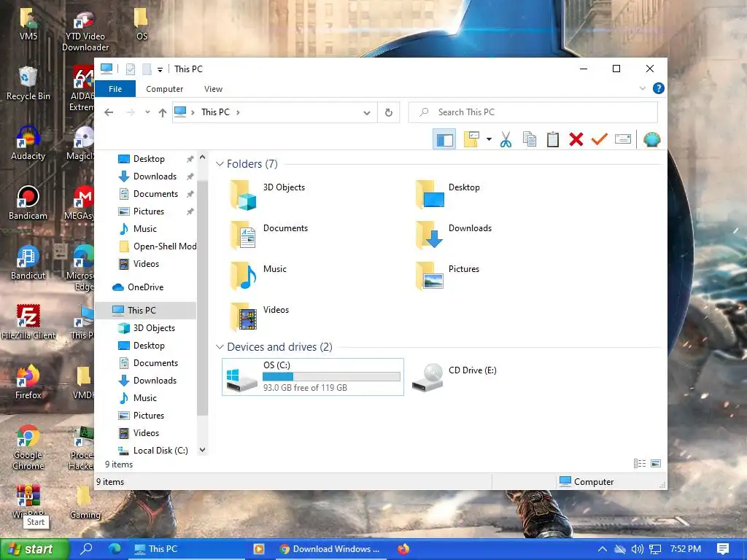Go up one level with Up arrow
Screen dimensions: 747x560
pos(163,112)
